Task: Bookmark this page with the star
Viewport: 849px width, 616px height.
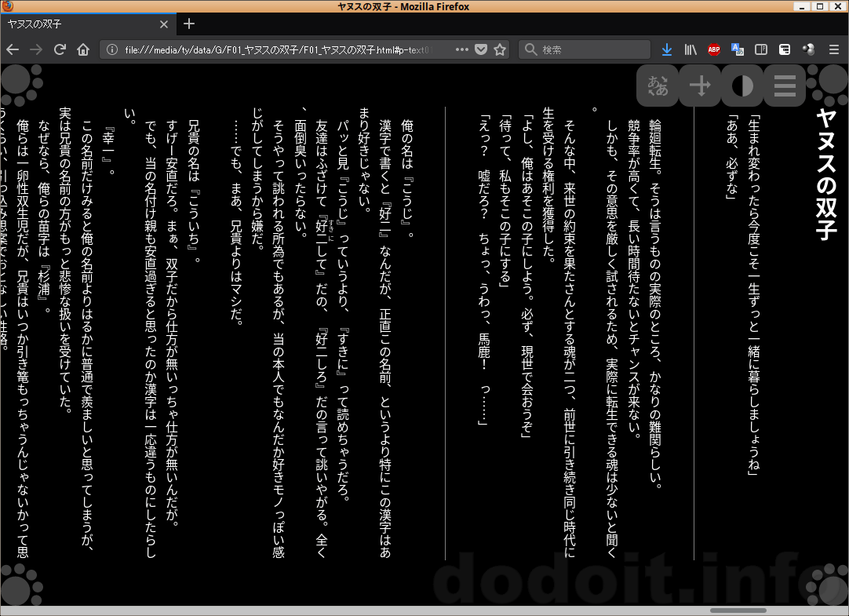Action: 500,49
